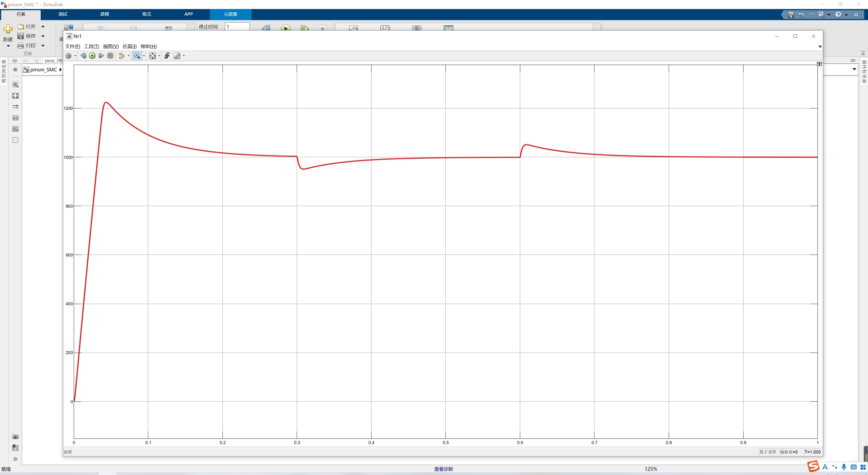Click the pmsm_SMC breadcrumb

click(43, 70)
